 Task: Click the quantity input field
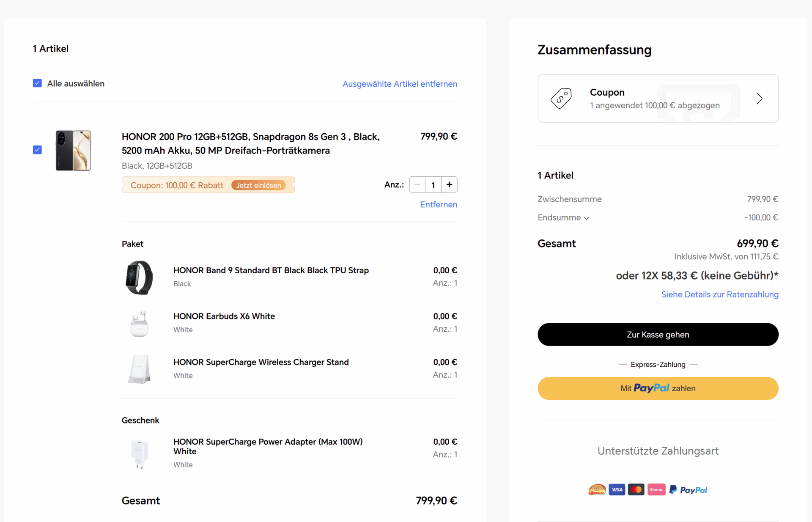433,185
